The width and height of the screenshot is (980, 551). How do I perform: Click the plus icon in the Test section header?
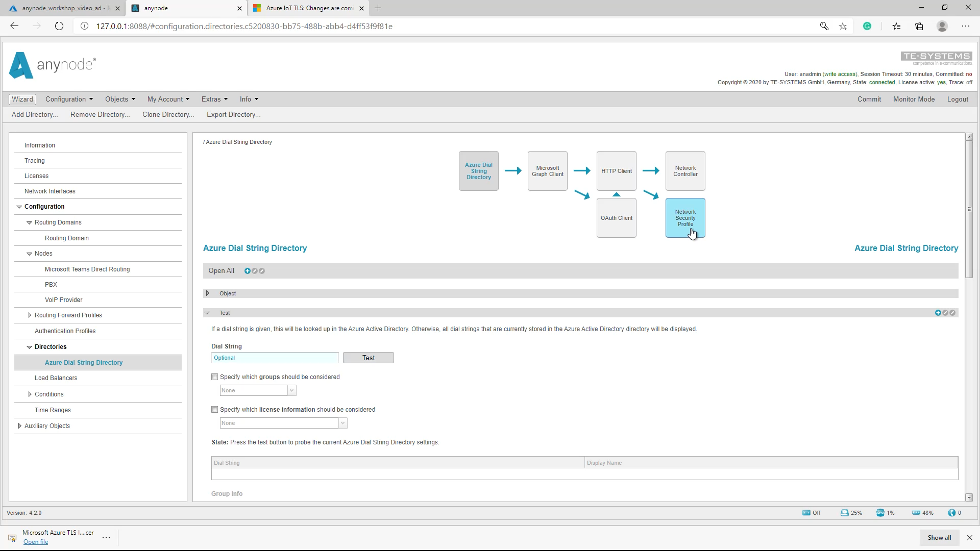coord(938,313)
